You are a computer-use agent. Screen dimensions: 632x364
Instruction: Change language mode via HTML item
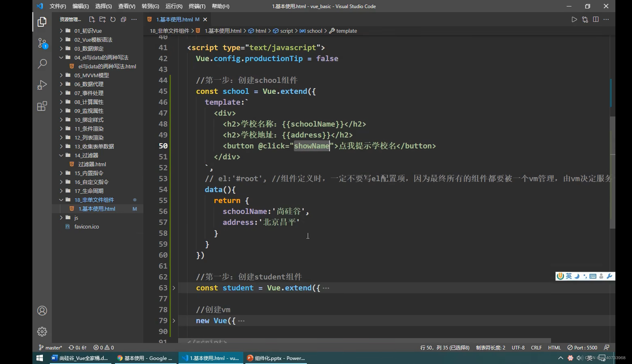[x=555, y=347]
